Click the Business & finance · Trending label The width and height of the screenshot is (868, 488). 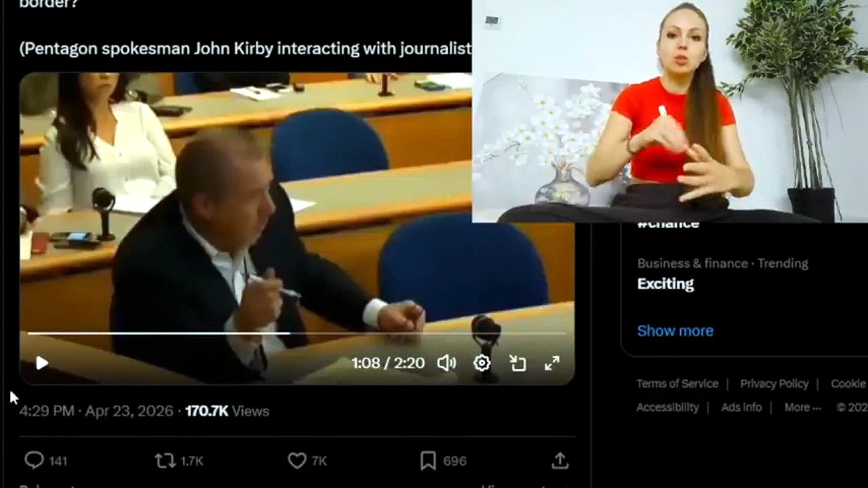tap(723, 263)
